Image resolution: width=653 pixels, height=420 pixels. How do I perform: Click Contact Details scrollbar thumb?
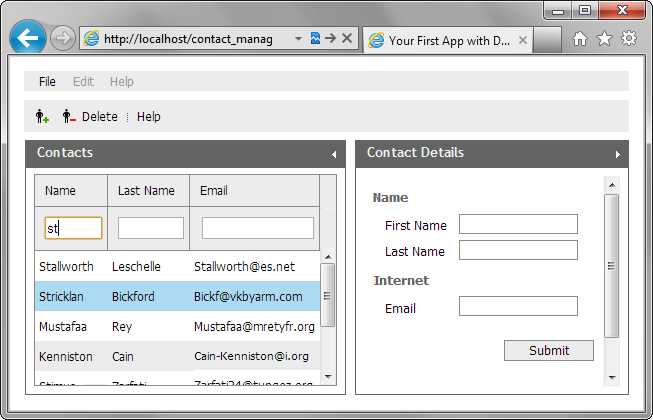[611, 266]
